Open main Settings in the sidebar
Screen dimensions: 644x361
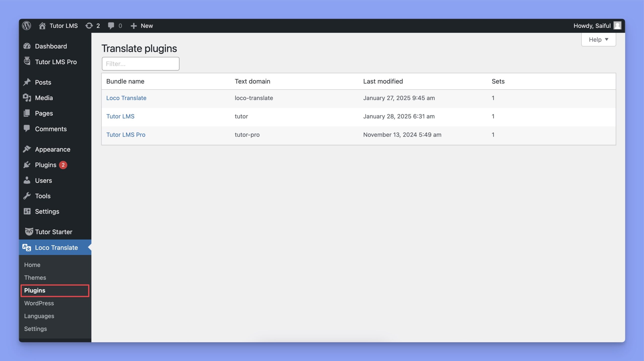[x=47, y=212]
